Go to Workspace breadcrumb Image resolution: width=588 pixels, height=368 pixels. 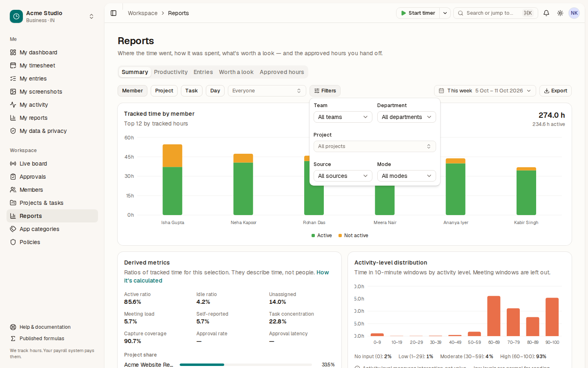point(143,13)
